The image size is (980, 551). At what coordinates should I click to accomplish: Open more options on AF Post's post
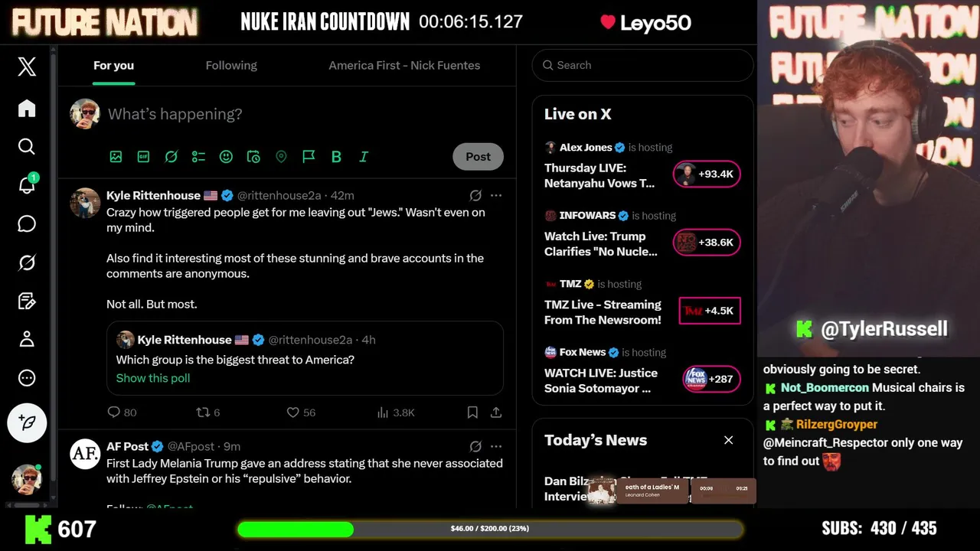[496, 446]
